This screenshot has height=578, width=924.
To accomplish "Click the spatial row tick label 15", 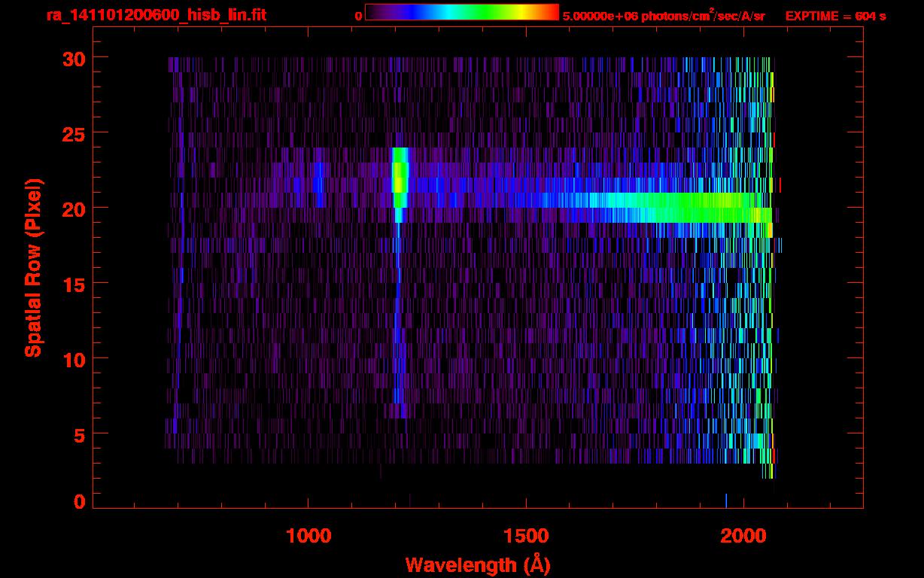I will [x=73, y=284].
